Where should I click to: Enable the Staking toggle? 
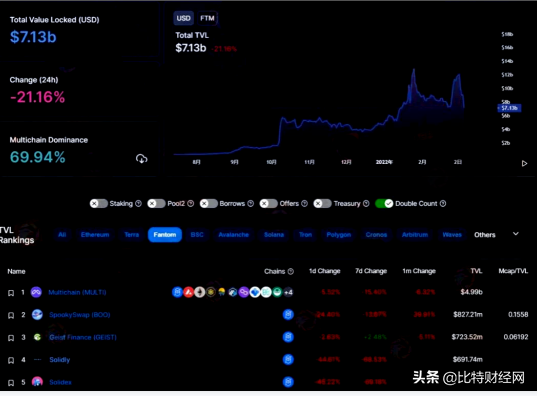99,203
